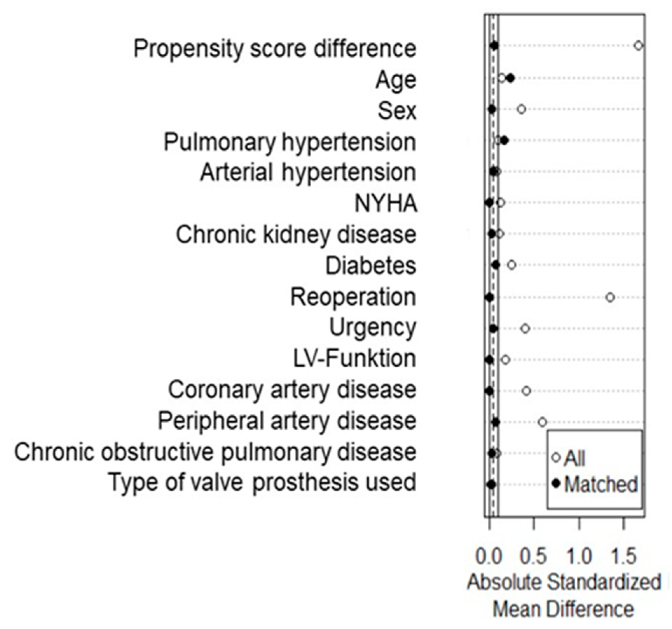
Task: Click the 'Propensity score difference' label
Action: click(x=275, y=48)
